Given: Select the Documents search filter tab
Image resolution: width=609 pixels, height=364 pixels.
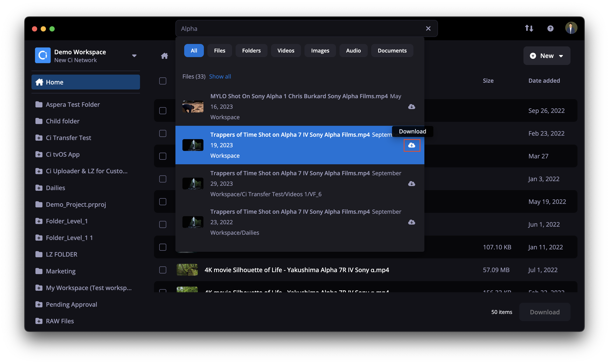Looking at the screenshot, I should click(392, 51).
